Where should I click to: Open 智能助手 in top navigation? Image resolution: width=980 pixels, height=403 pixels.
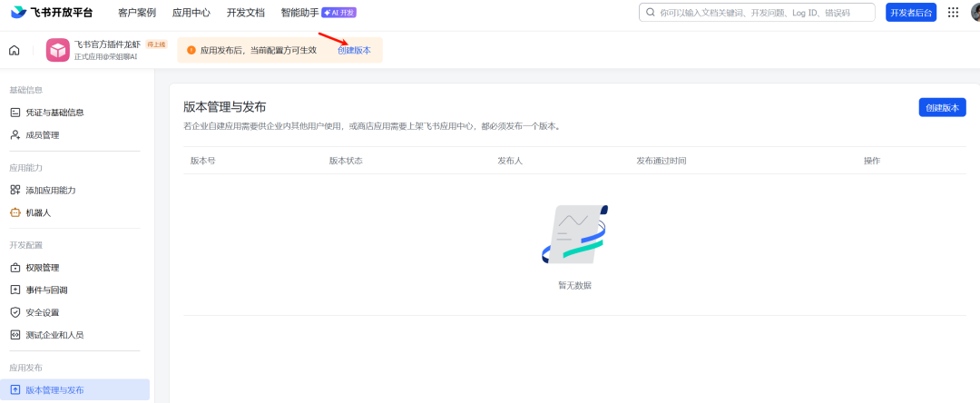(300, 13)
